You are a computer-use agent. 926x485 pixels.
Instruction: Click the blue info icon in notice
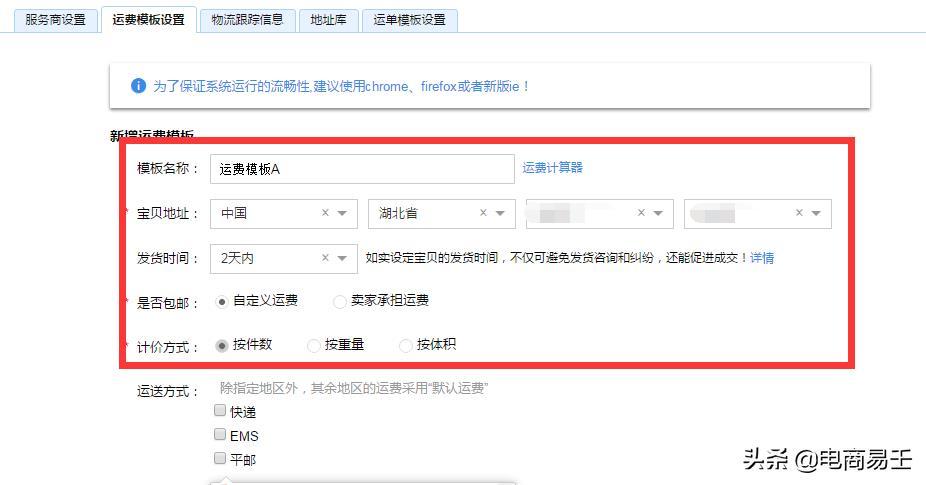[x=138, y=86]
